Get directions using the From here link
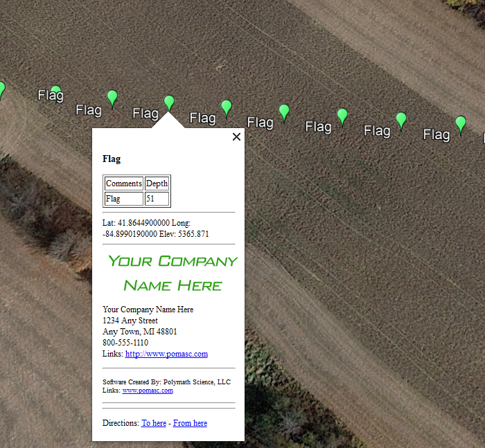The width and height of the screenshot is (485, 448). [x=190, y=423]
